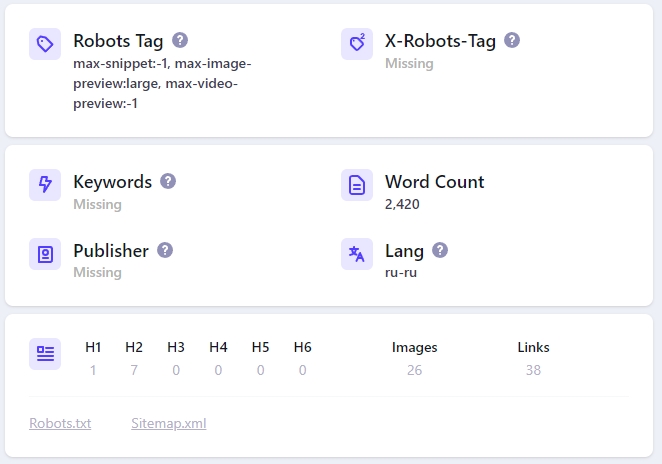This screenshot has height=464, width=662.
Task: Click the Keywords lightning bolt icon
Action: tap(45, 185)
